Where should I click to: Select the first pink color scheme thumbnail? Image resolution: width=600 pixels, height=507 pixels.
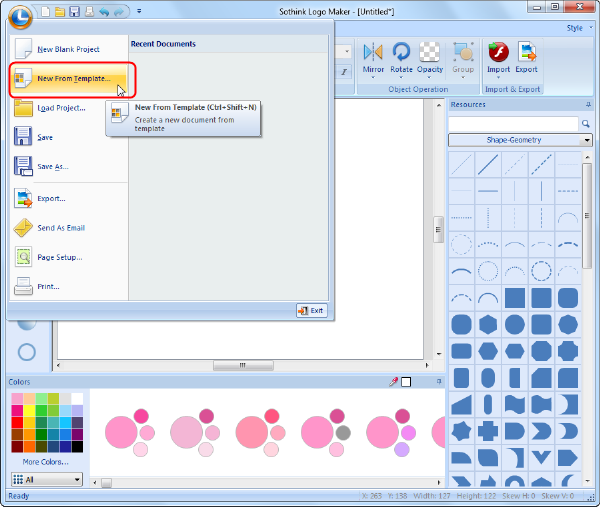coord(130,433)
